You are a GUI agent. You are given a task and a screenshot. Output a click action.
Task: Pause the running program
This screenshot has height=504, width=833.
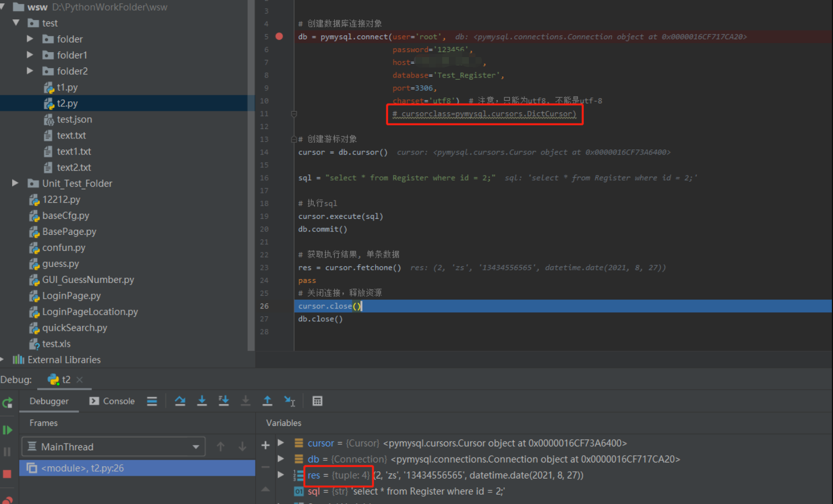click(7, 452)
